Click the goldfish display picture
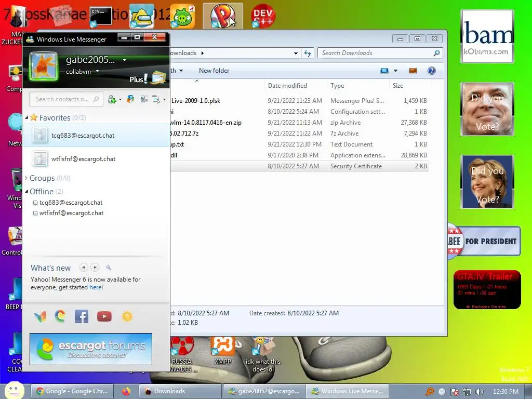 point(44,66)
